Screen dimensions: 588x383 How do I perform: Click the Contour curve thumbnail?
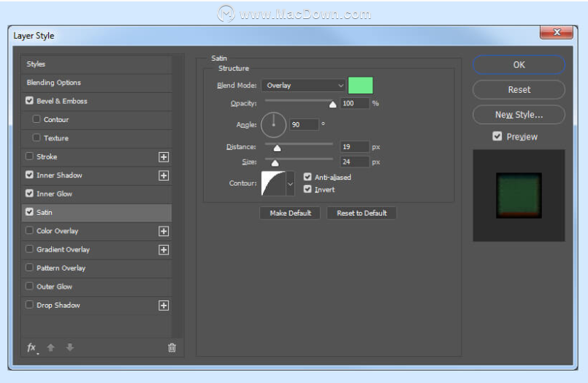coord(273,183)
